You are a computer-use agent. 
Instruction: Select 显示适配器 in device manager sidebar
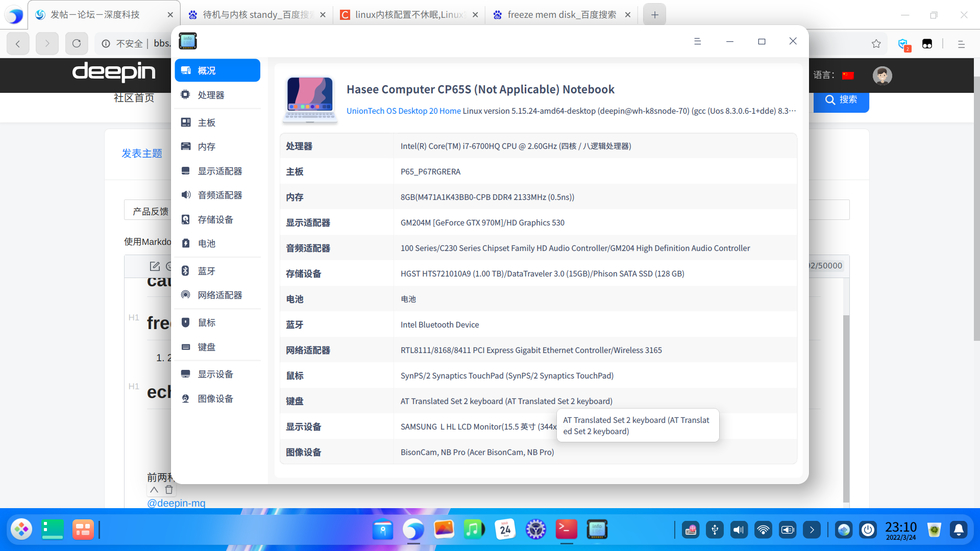coord(219,171)
